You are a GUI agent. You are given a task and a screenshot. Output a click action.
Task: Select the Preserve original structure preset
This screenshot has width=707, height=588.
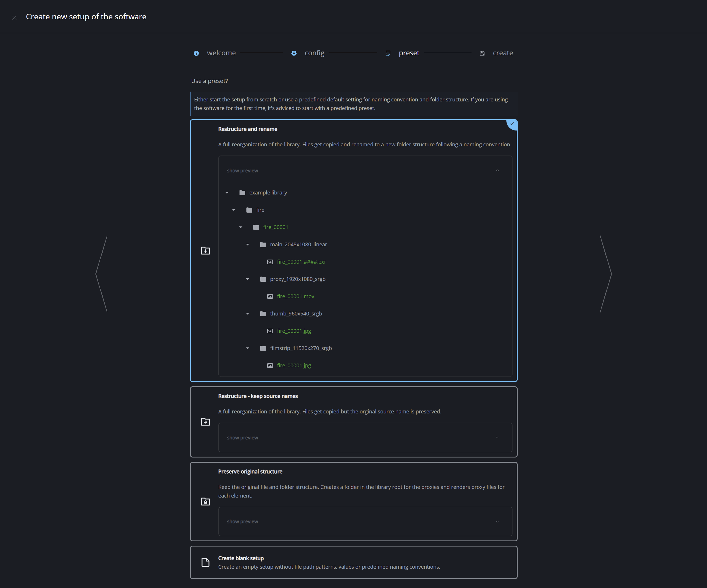click(250, 472)
